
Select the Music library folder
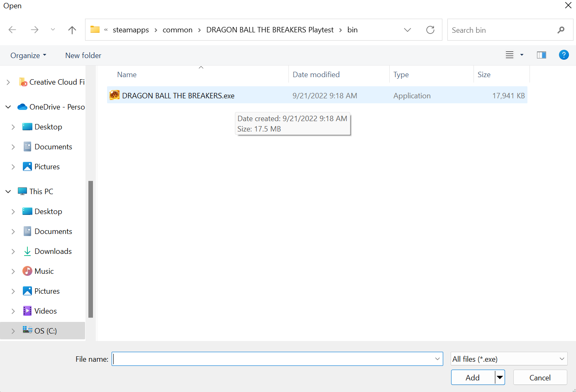tap(44, 271)
